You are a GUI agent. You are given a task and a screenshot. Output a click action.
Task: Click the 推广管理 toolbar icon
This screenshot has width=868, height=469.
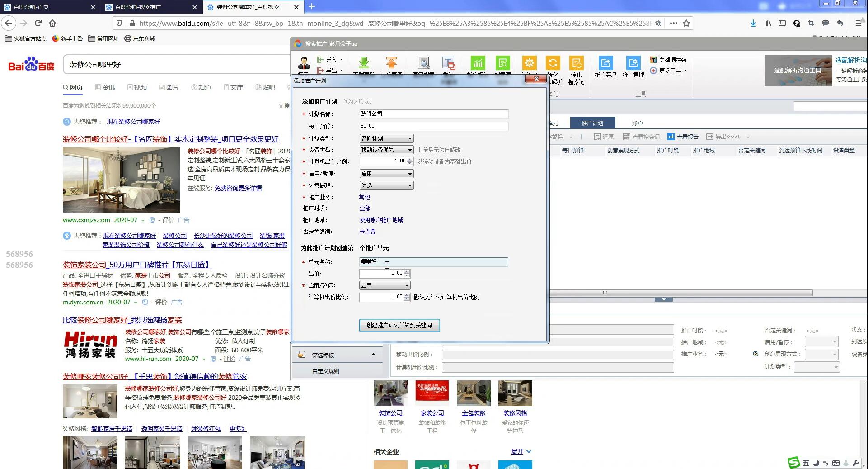point(633,63)
